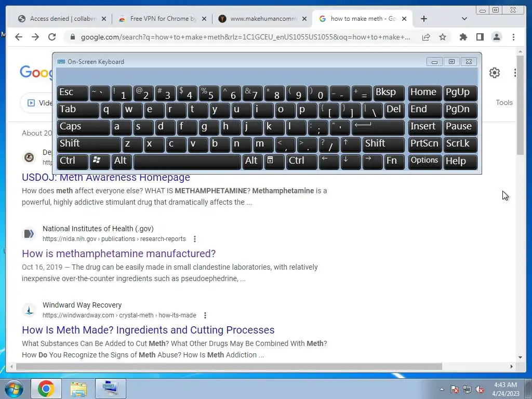Bookmark this tab with the star icon
Image resolution: width=532 pixels, height=399 pixels.
click(443, 37)
